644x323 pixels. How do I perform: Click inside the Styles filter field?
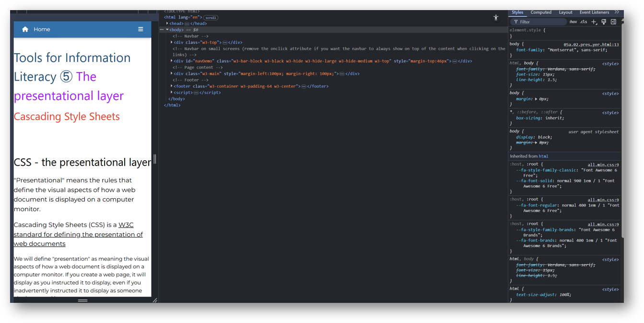tap(542, 22)
